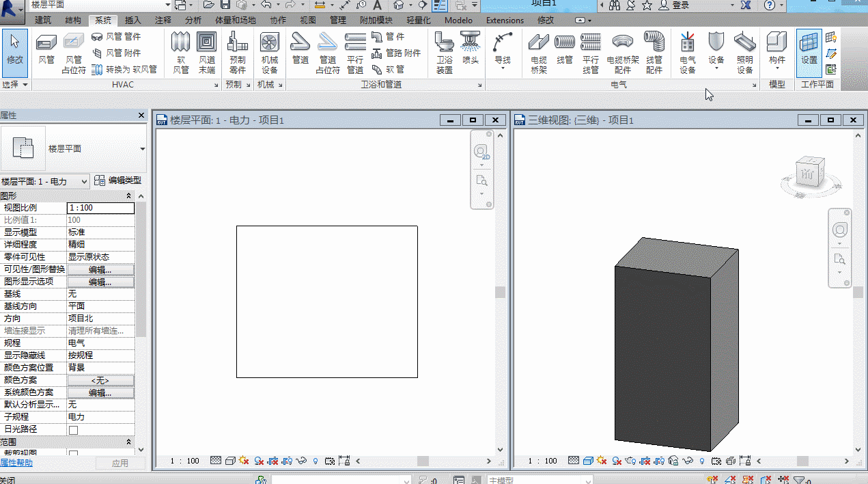
Task: Collapse the 图形 properties group
Action: (x=129, y=196)
